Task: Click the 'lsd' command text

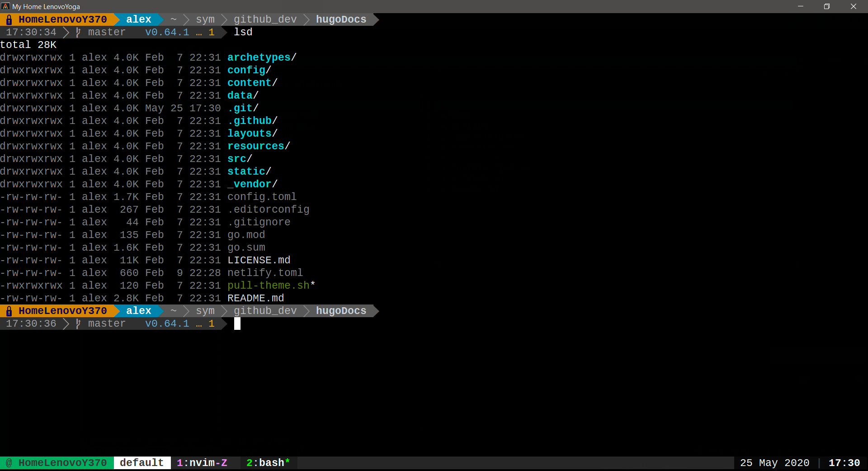Action: click(243, 32)
